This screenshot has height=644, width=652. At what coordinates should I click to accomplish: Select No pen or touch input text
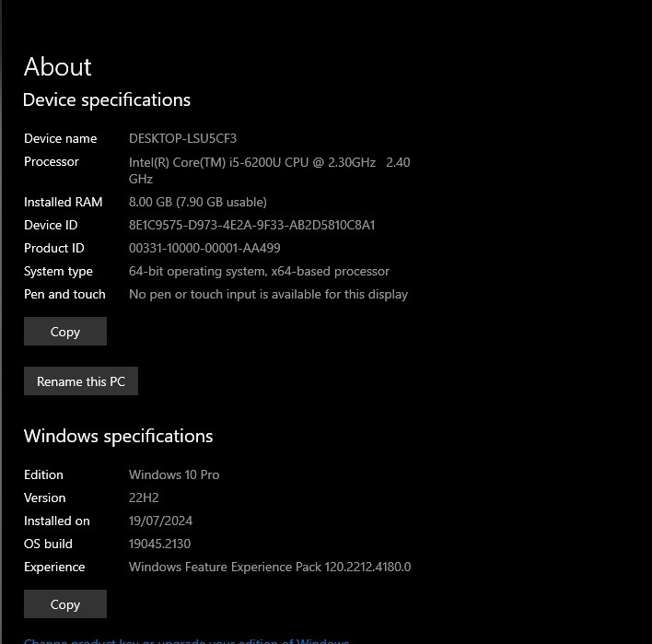(268, 294)
